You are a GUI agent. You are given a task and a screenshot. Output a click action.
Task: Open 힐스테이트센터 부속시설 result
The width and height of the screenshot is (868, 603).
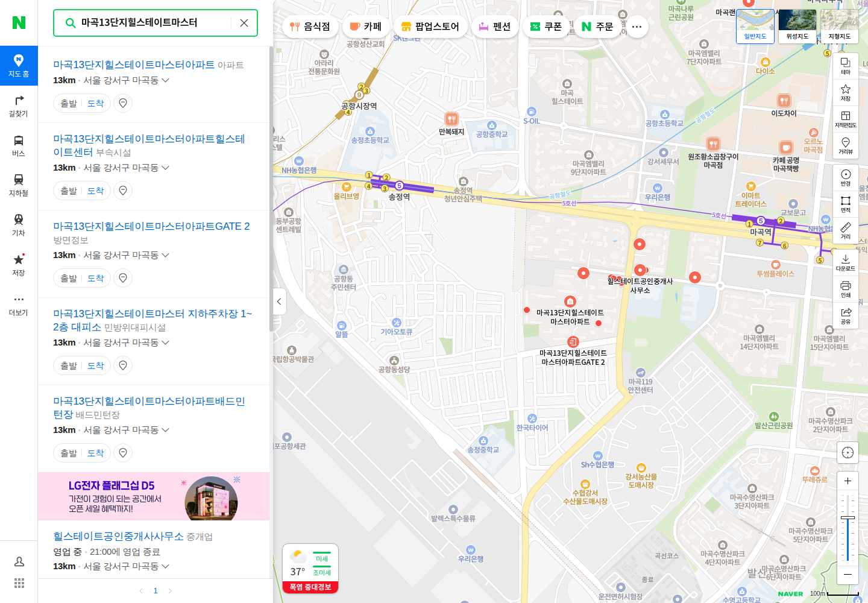pyautogui.click(x=149, y=145)
